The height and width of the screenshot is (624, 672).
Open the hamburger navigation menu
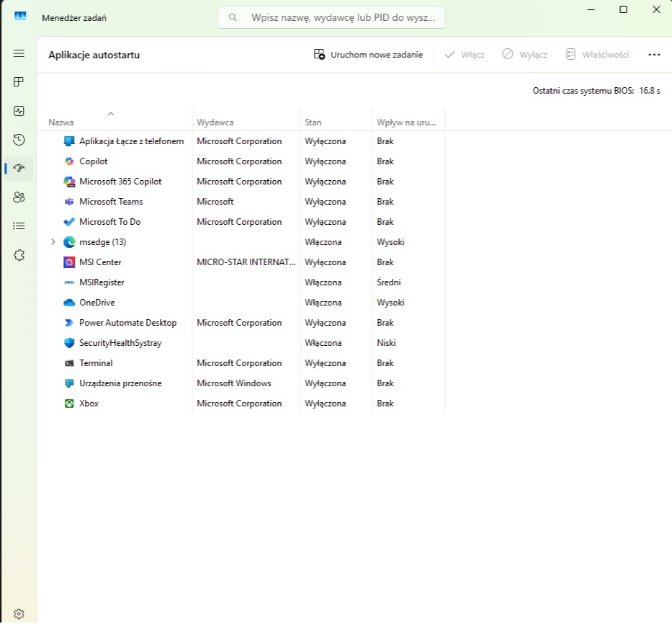coord(19,53)
